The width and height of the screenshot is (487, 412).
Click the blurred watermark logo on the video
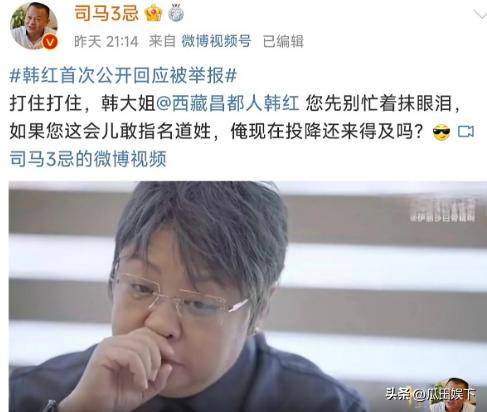(443, 210)
